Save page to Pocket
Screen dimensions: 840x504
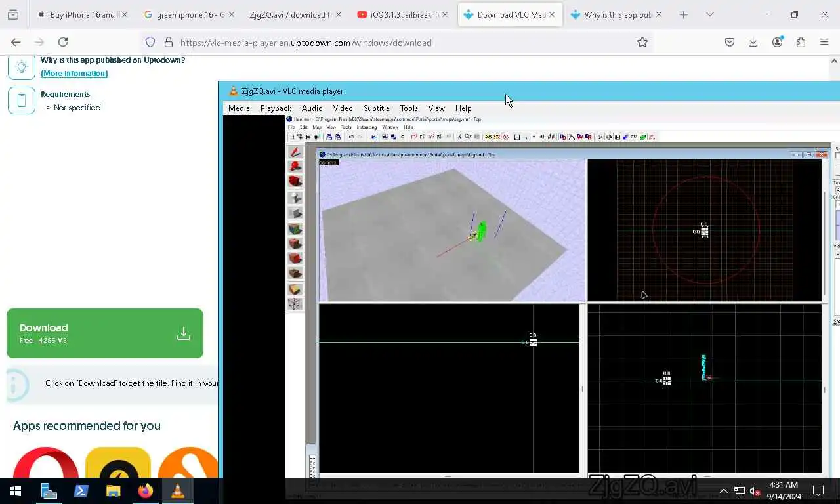tap(730, 42)
